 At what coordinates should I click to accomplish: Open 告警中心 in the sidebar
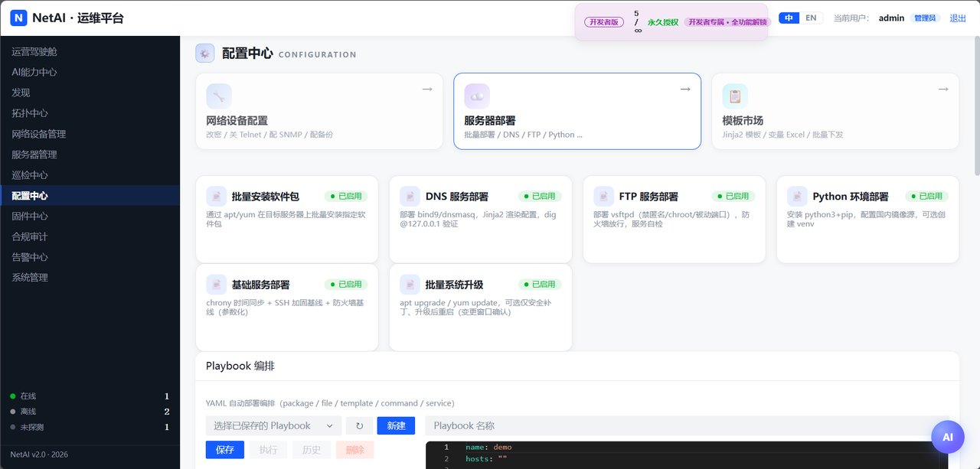(90, 257)
